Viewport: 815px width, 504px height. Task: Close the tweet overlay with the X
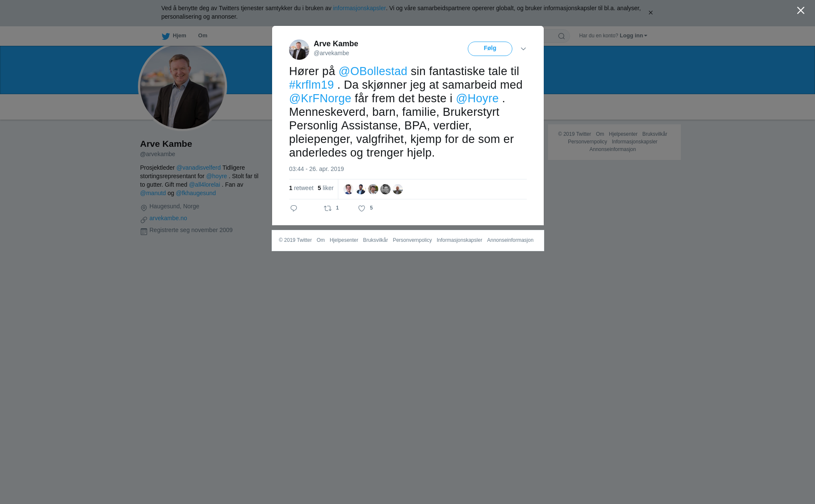[x=801, y=11]
